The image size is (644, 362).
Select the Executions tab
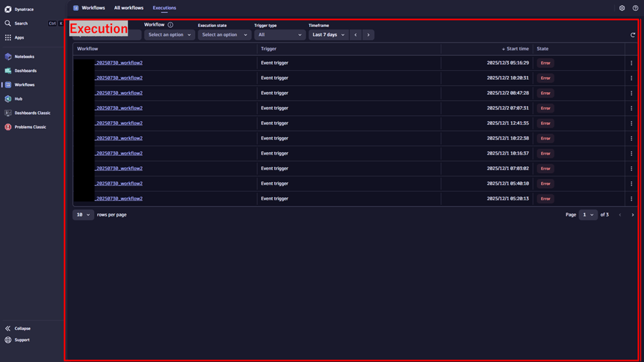click(164, 8)
